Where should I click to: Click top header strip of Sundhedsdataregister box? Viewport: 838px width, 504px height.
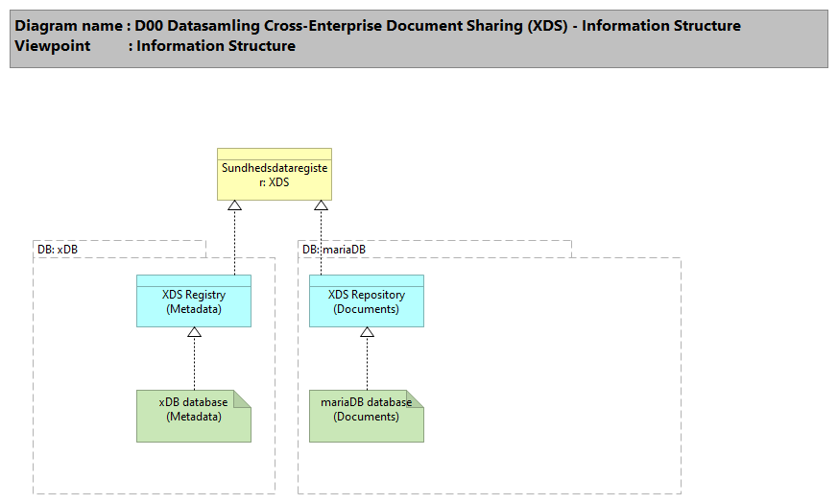(274, 154)
